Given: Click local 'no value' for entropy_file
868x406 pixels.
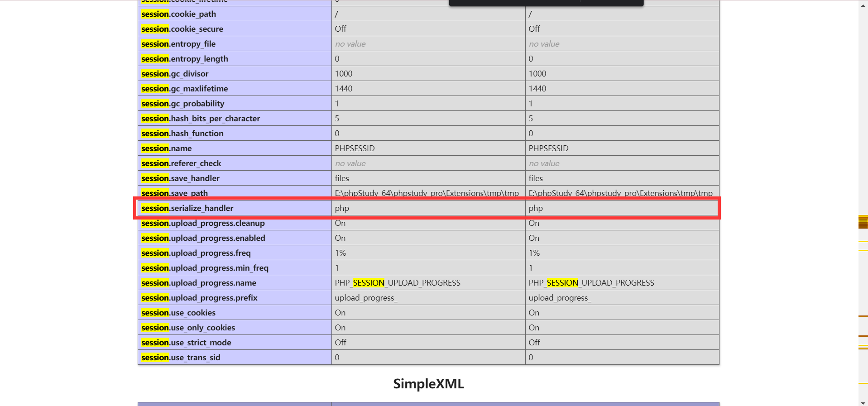Looking at the screenshot, I should point(350,44).
